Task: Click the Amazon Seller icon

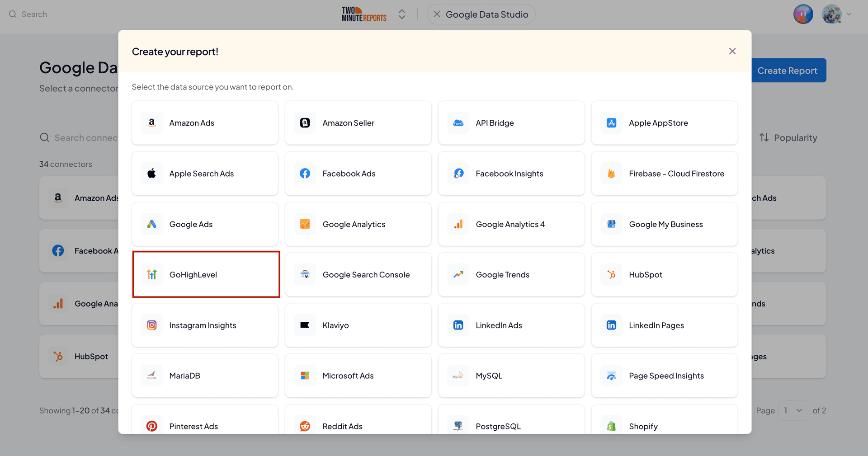Action: coord(305,123)
